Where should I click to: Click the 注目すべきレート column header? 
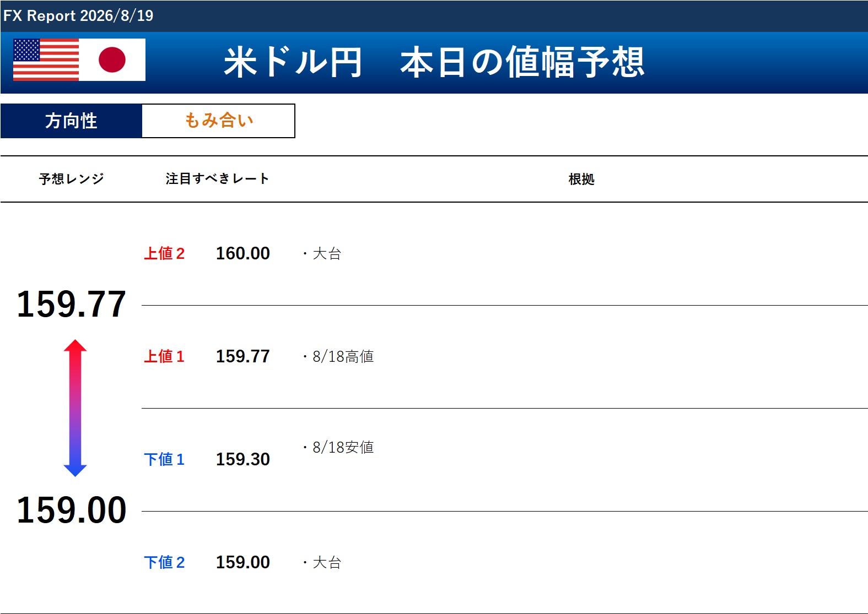217,178
